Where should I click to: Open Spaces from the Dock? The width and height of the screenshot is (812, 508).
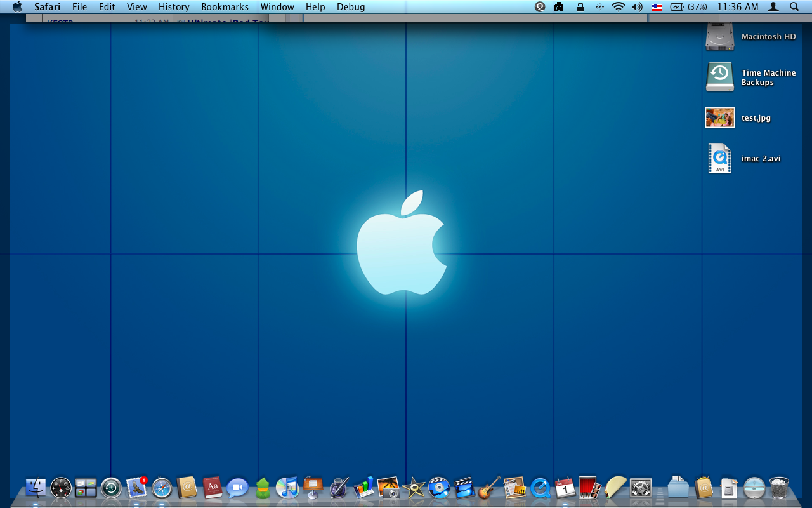[86, 488]
